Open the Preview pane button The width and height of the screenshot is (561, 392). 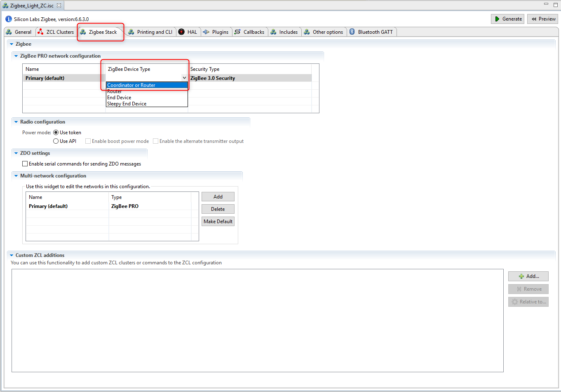click(x=543, y=19)
